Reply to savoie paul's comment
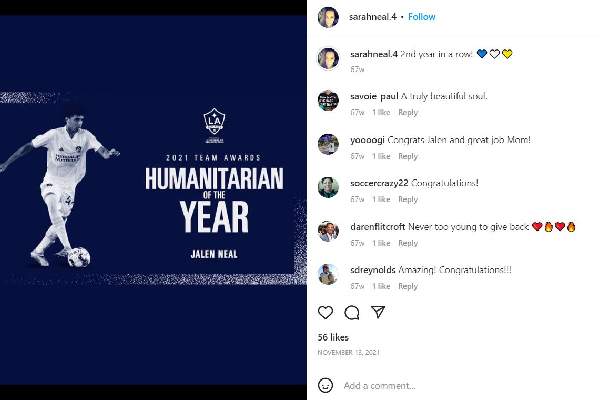Screen dimensions: 600x400 point(408,113)
